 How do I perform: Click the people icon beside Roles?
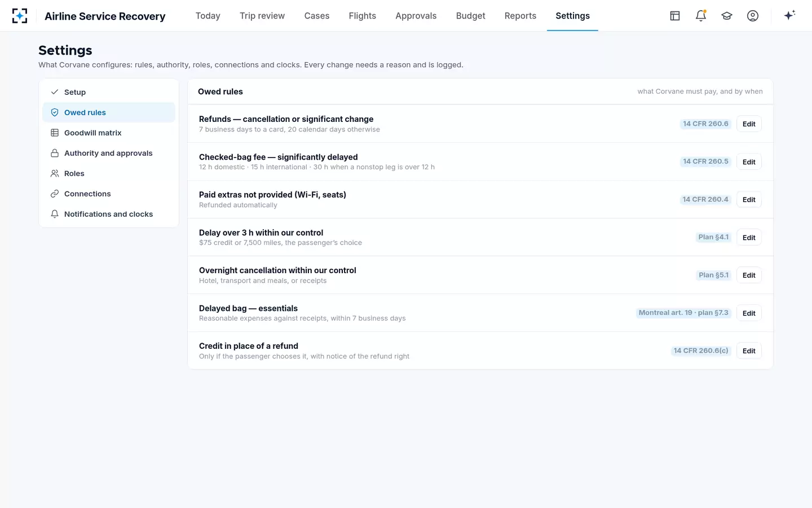tap(55, 173)
